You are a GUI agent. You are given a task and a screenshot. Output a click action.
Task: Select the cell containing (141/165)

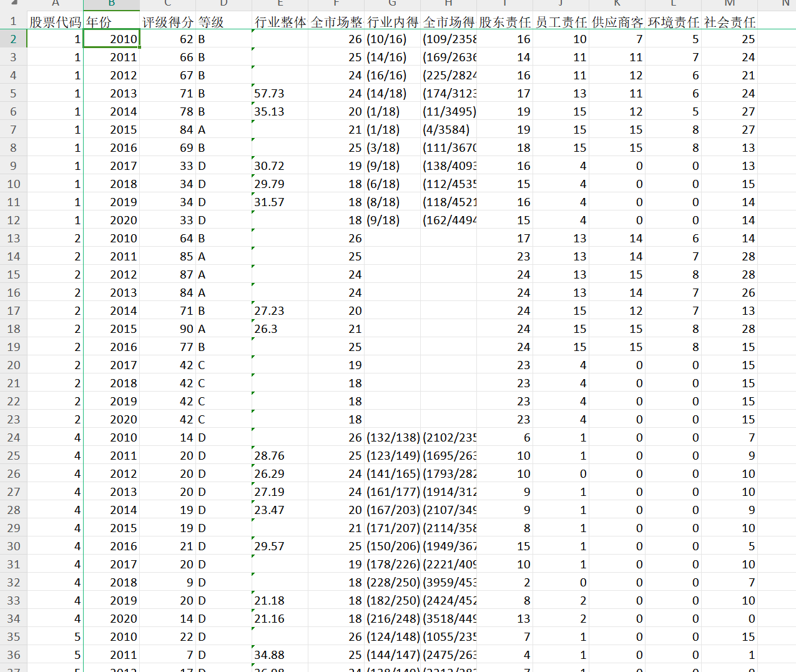pos(392,473)
